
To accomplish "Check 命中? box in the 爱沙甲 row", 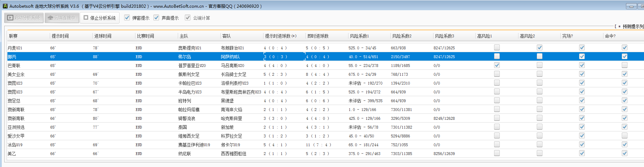I will tap(624, 135).
